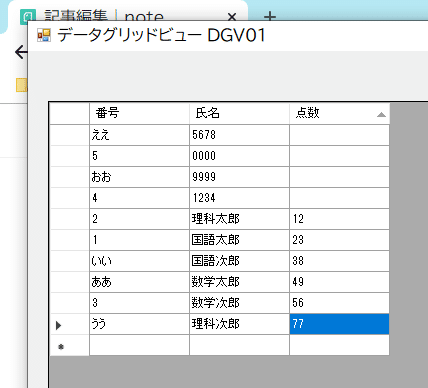Click the empty 氏名 cell in new row
428x388 pixels.
(x=239, y=345)
